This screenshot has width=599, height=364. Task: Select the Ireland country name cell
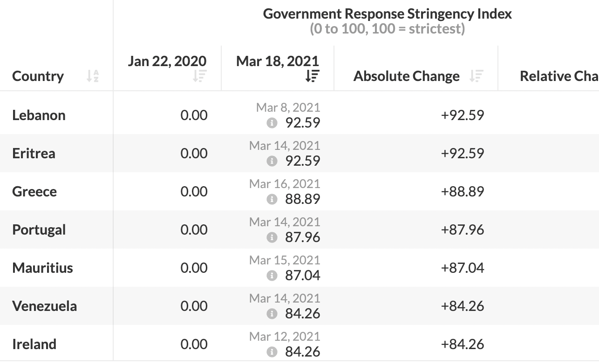(34, 344)
